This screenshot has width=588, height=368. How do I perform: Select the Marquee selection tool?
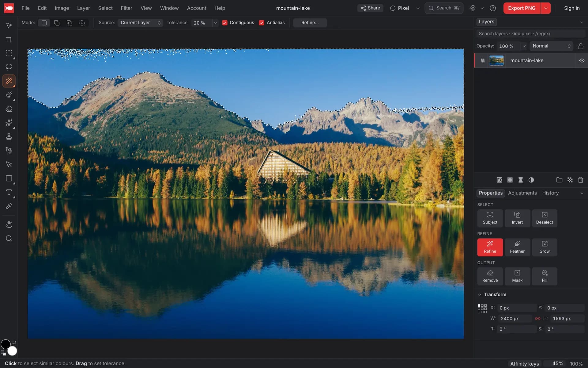click(9, 53)
